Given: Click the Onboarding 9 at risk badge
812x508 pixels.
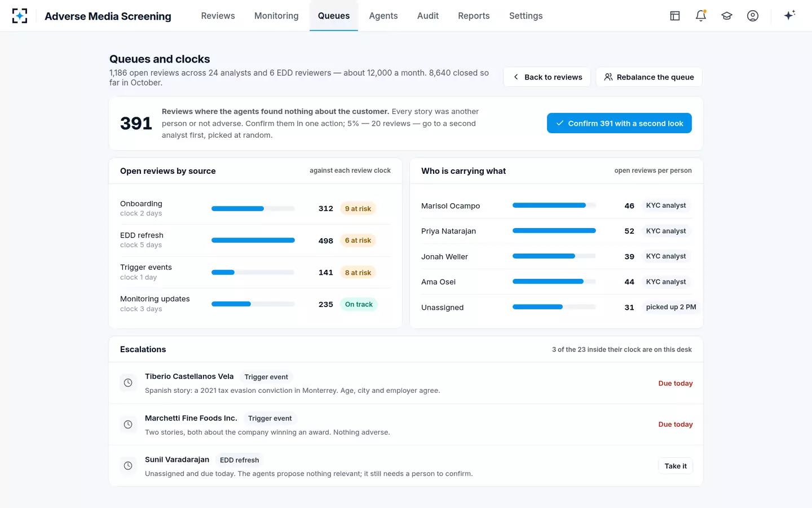Looking at the screenshot, I should pos(358,209).
